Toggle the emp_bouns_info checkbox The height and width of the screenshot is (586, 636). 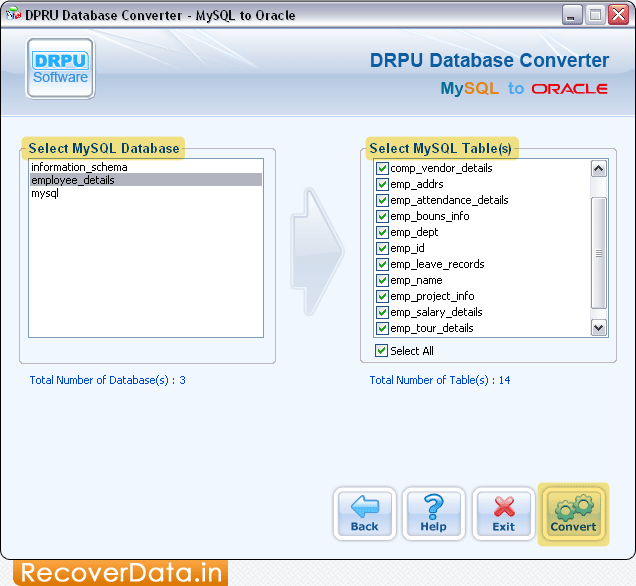tap(382, 216)
